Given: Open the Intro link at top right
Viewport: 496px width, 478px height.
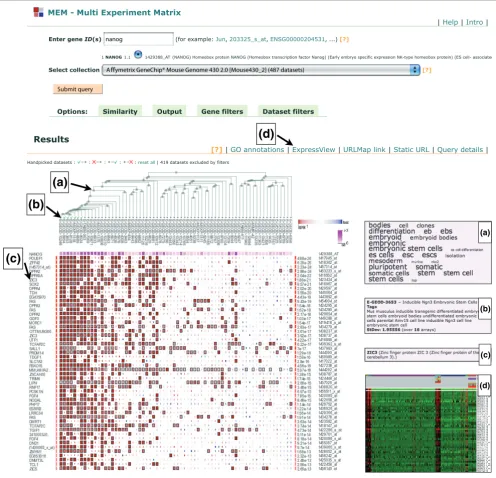Looking at the screenshot, I should coord(474,22).
